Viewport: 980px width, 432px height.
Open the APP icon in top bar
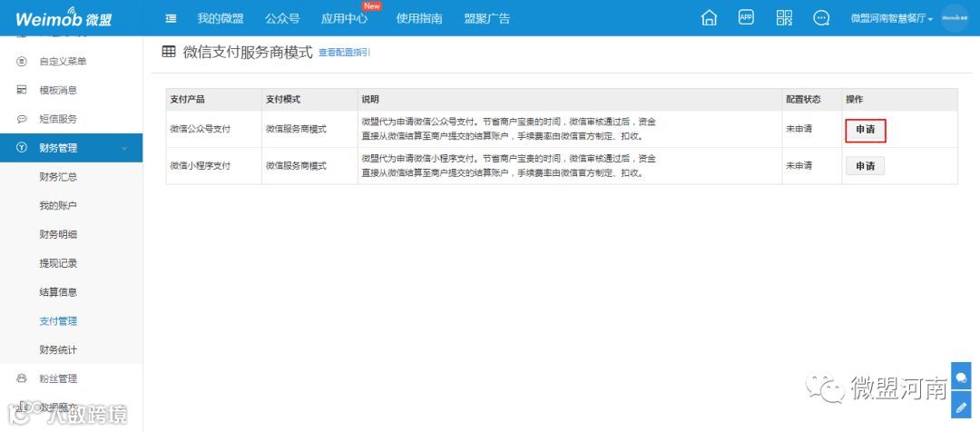[746, 17]
